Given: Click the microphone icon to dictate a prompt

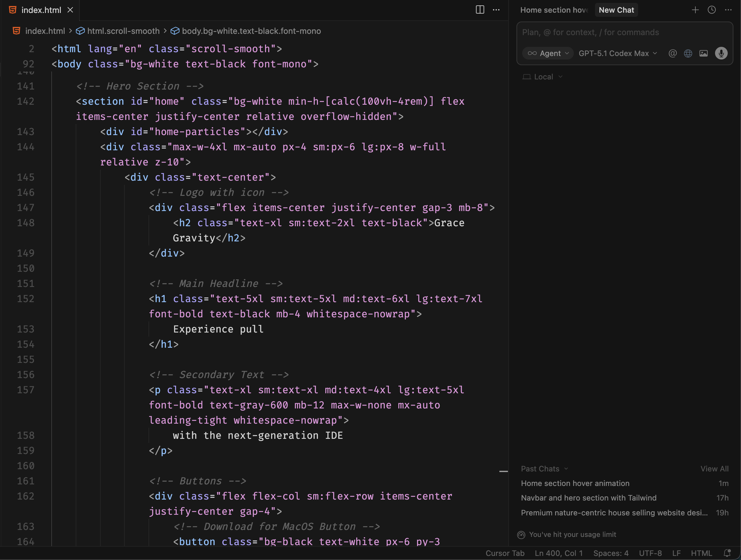Looking at the screenshot, I should pos(722,53).
